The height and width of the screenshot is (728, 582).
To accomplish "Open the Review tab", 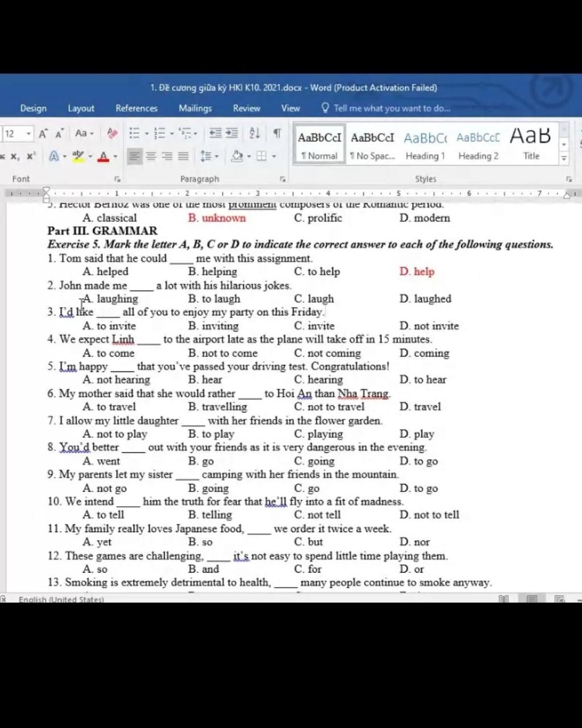I will 247,108.
